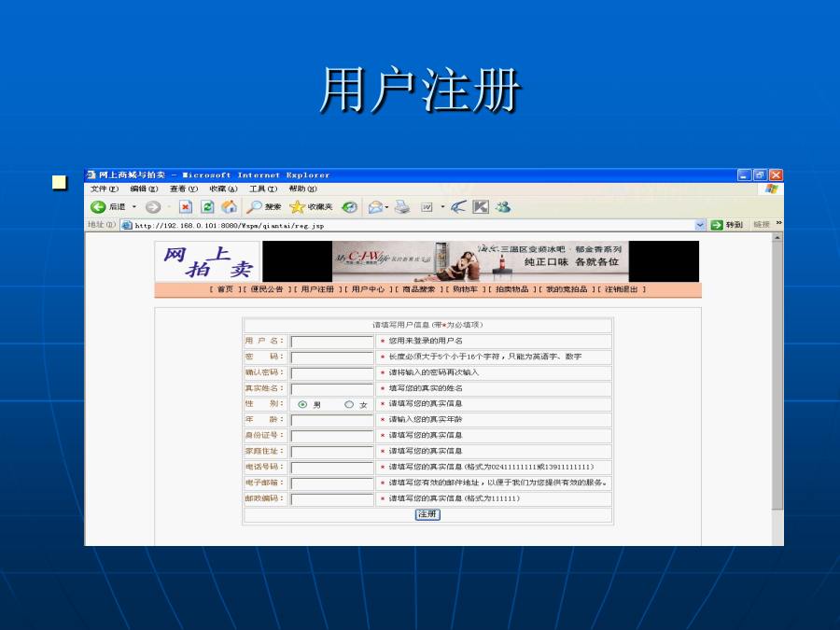The image size is (840, 630).
Task: Click the Stop loading icon
Action: 186,207
